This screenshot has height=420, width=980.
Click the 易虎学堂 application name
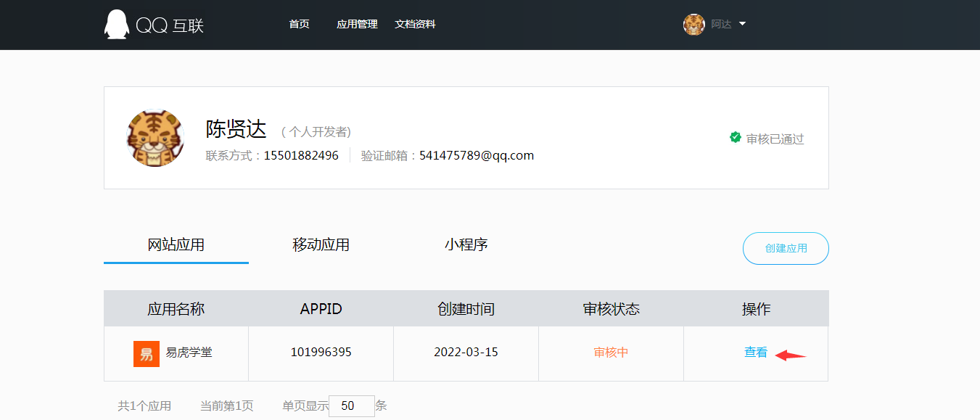[x=189, y=353]
